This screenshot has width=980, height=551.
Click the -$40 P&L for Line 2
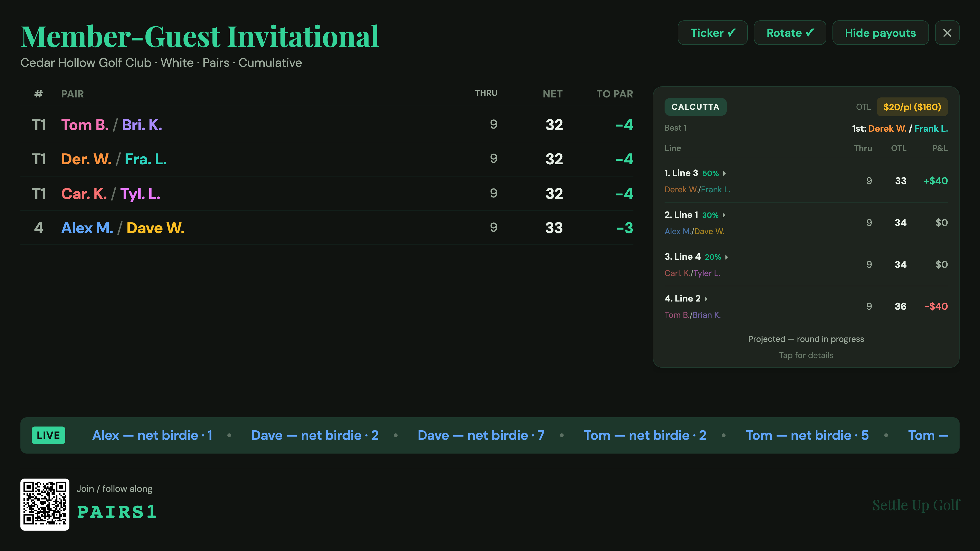tap(936, 306)
